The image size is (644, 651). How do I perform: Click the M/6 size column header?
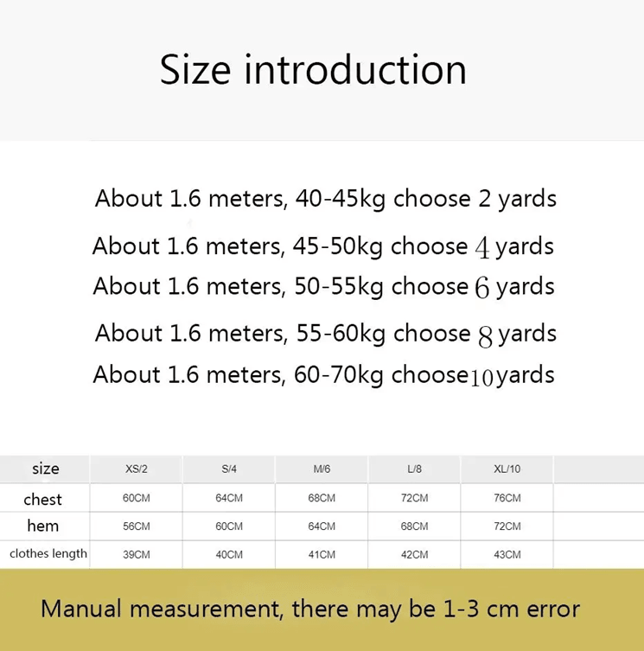tap(322, 469)
